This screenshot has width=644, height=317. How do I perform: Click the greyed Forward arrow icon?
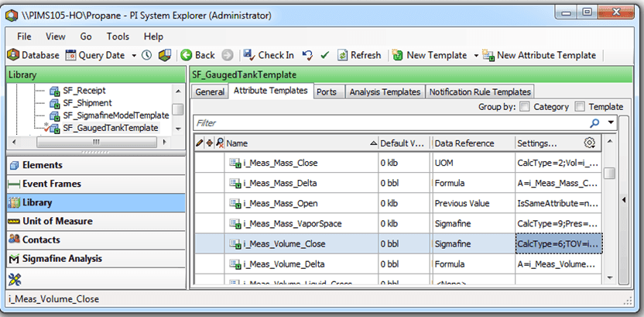(228, 55)
